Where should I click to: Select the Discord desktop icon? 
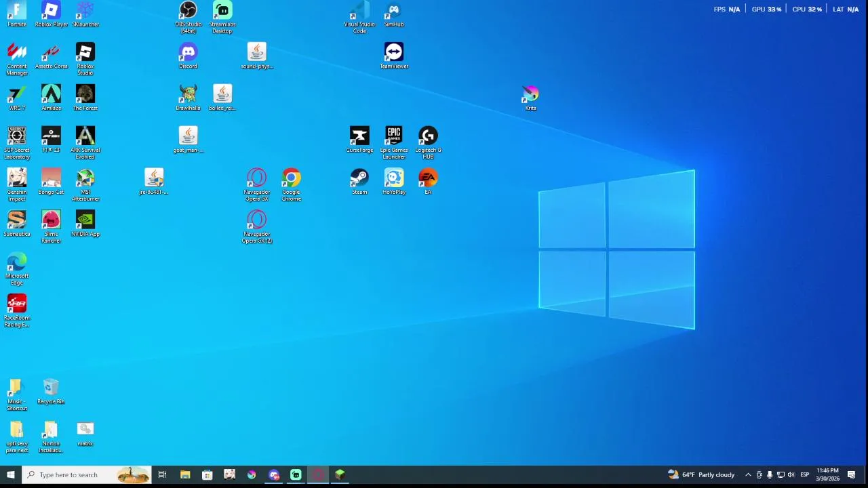pyautogui.click(x=188, y=56)
